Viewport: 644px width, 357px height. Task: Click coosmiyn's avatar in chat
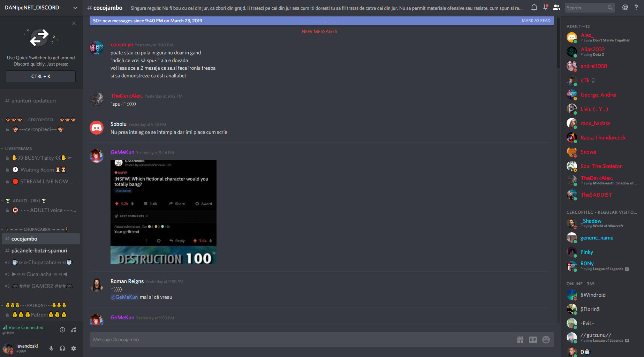point(97,48)
